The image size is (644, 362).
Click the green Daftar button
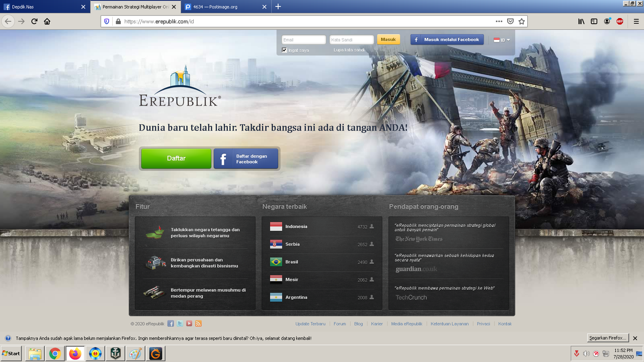point(176,158)
